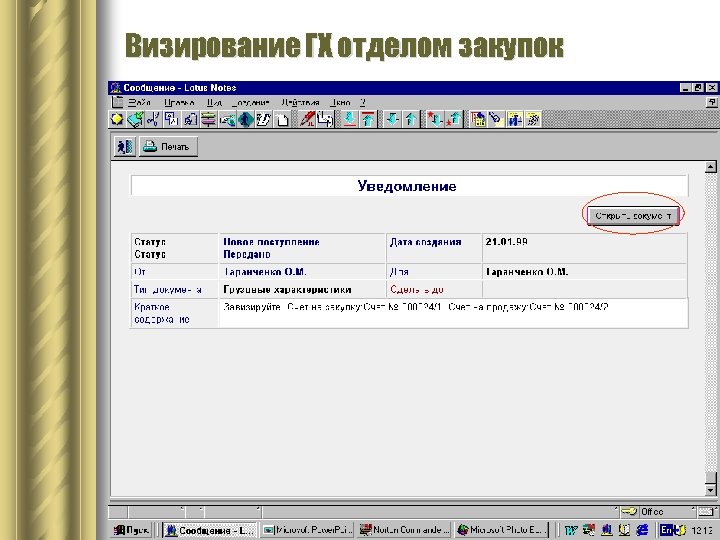Screen dimensions: 720x540
Task: Click the tag/key toolbar icon
Action: coord(496,119)
